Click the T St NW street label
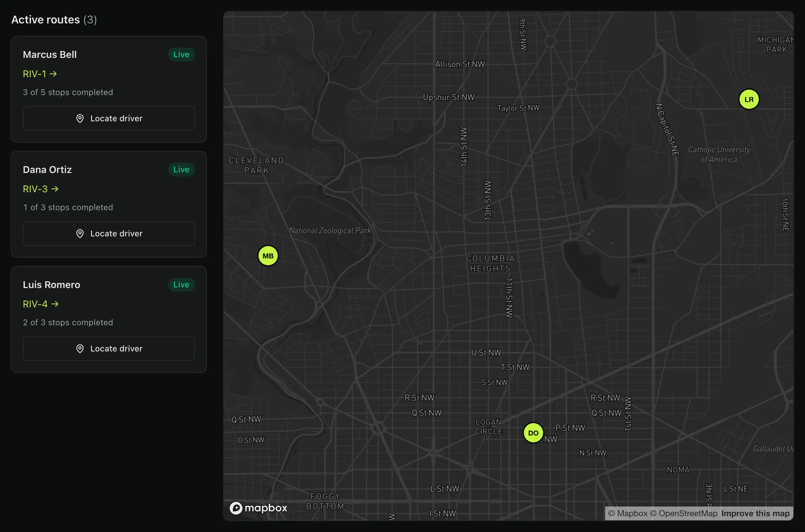805x532 pixels. click(x=515, y=367)
